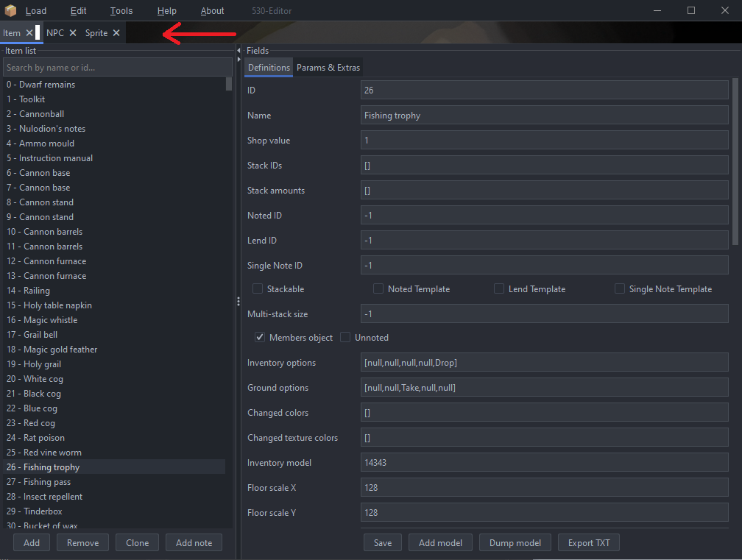Switch to the NPC tab
The width and height of the screenshot is (742, 560).
coord(55,33)
